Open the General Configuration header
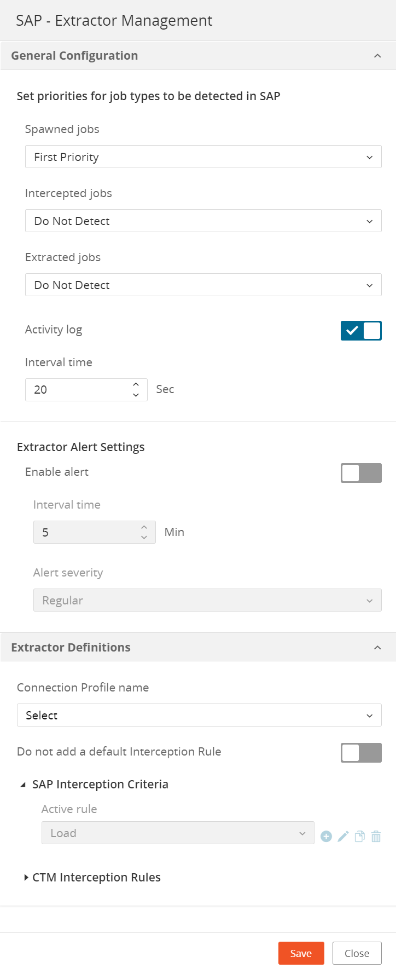 tap(74, 55)
